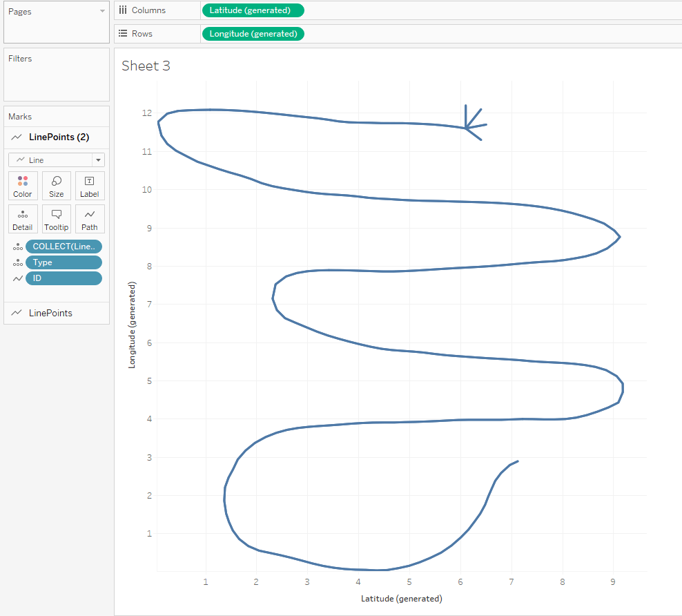This screenshot has width=682, height=616.
Task: Click the Longitude (generated) pill in Rows
Action: click(x=253, y=34)
